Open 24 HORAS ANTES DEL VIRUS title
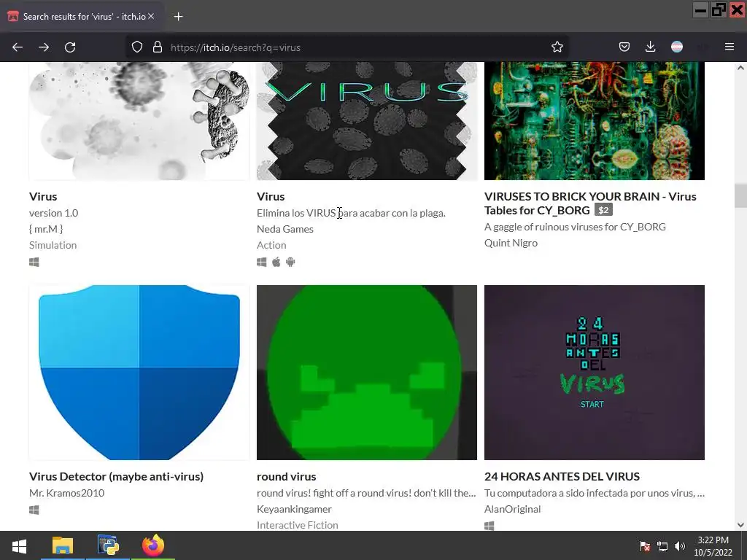The height and width of the screenshot is (560, 747). tap(562, 477)
